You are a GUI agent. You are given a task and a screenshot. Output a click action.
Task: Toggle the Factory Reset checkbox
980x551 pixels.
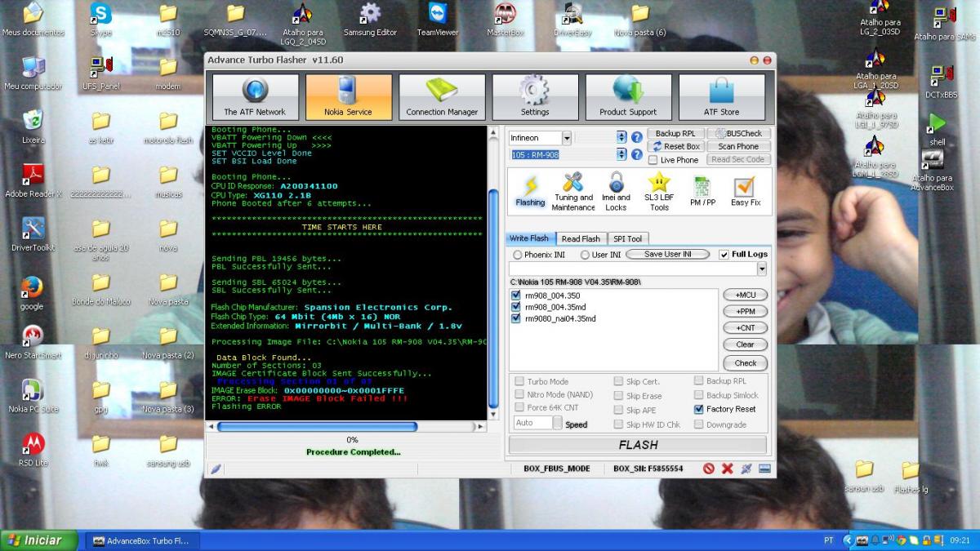(699, 409)
